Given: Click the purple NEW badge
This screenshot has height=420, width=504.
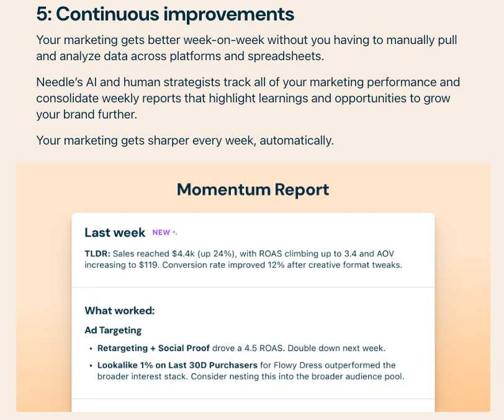Looking at the screenshot, I should pos(161,232).
